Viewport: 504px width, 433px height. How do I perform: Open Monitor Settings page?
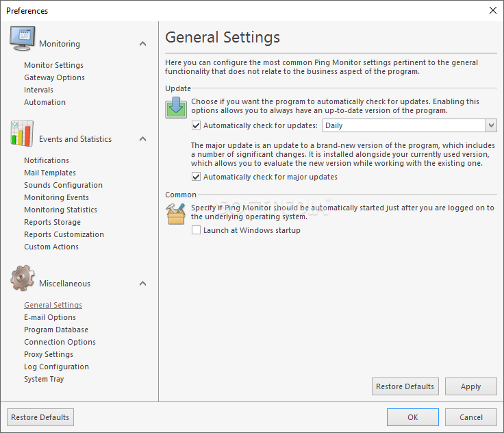click(x=53, y=65)
